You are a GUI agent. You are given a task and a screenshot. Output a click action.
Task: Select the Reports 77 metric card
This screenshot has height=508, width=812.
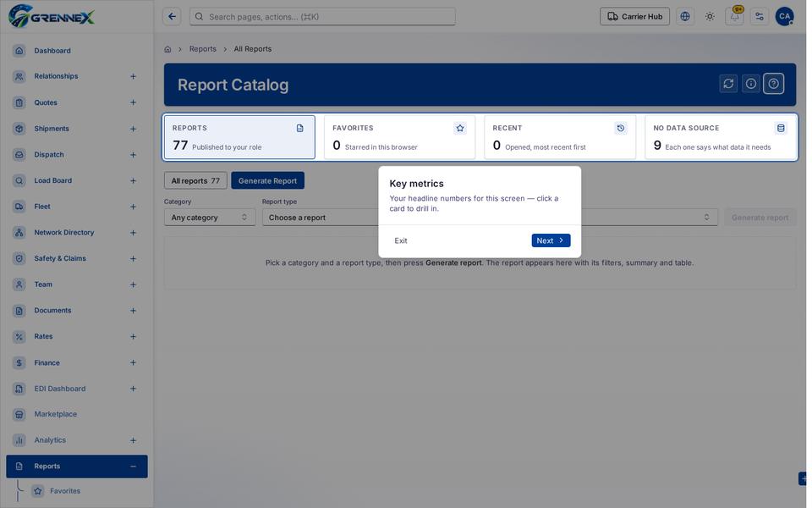coord(239,137)
